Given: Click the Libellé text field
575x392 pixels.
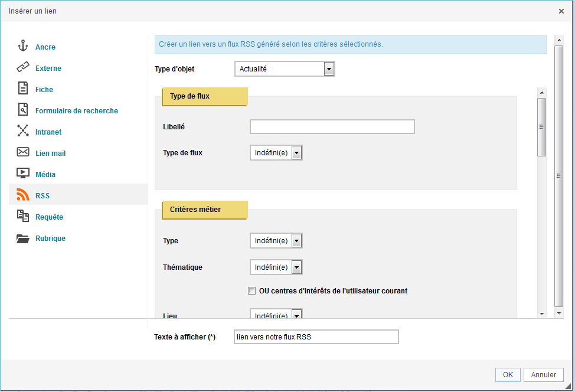Looking at the screenshot, I should (332, 127).
